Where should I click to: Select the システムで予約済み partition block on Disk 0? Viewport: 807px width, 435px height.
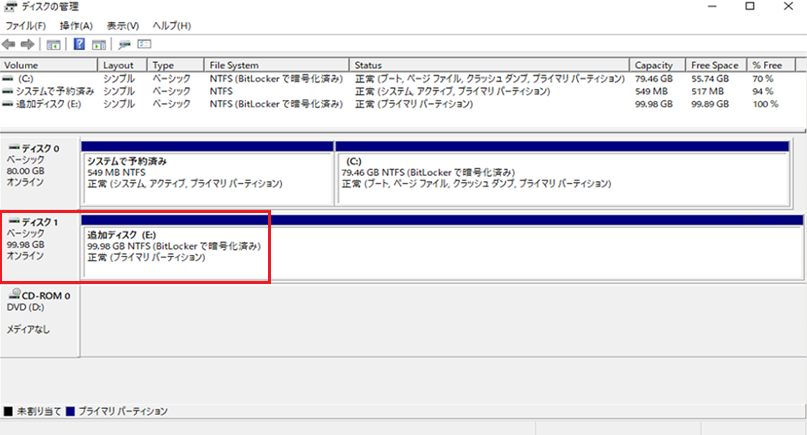[x=206, y=172]
